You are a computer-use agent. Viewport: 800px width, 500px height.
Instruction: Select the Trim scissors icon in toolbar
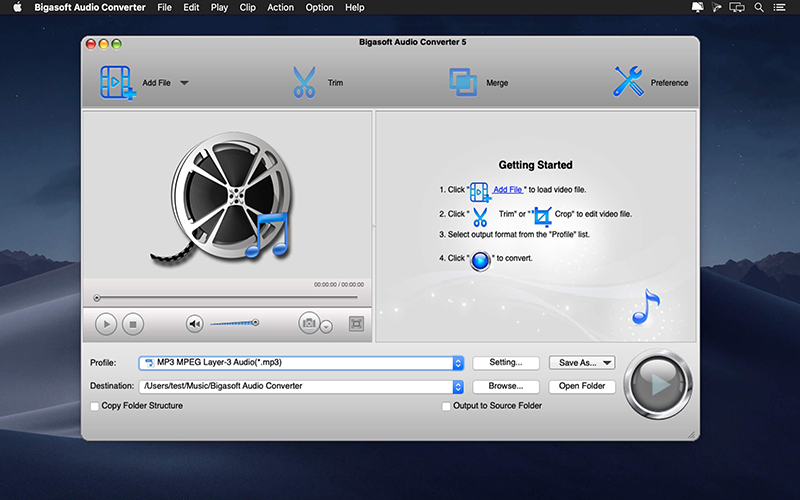point(304,82)
